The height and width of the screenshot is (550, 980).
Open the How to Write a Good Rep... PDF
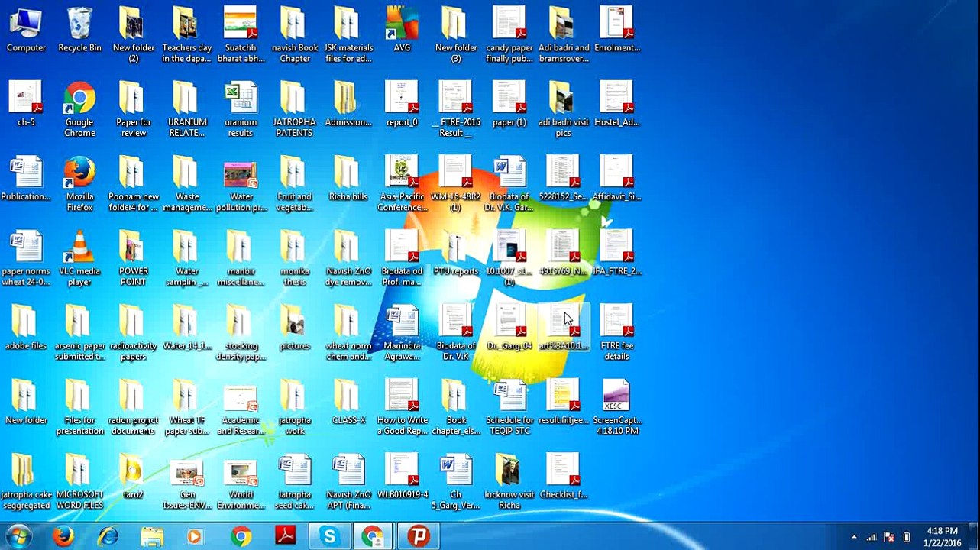pyautogui.click(x=402, y=408)
